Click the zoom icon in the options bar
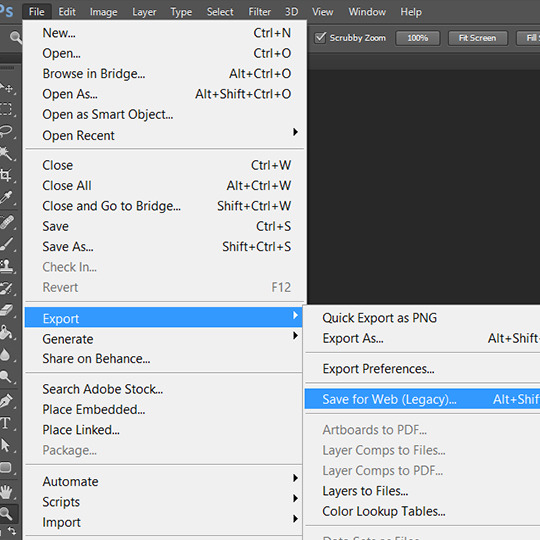Viewport: 540px width, 540px height. [16, 37]
